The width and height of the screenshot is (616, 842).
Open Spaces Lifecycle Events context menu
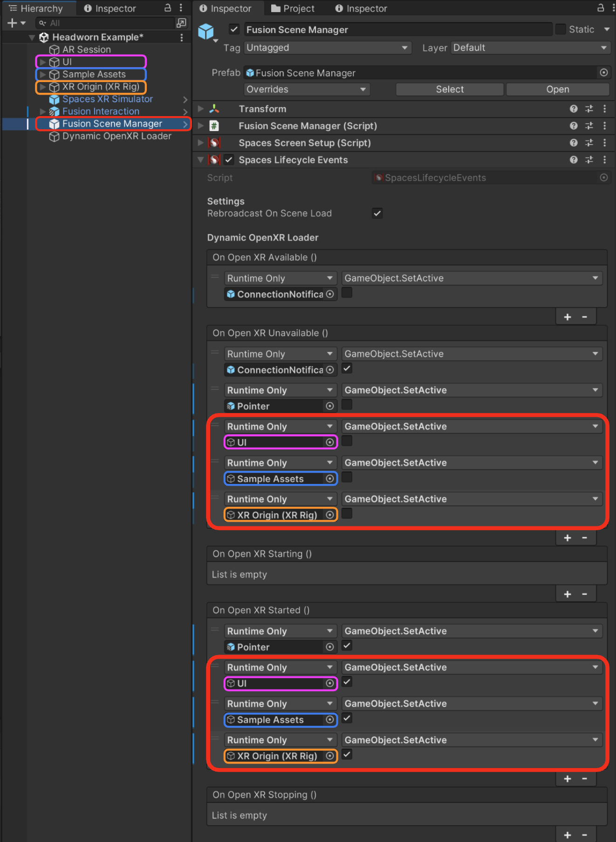coord(604,160)
